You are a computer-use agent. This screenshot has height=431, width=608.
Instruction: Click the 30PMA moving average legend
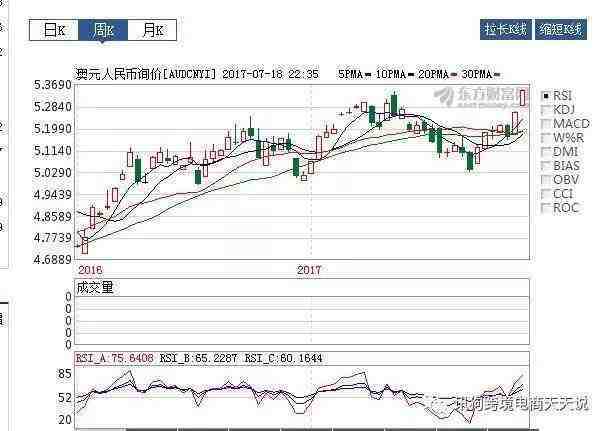(480, 74)
